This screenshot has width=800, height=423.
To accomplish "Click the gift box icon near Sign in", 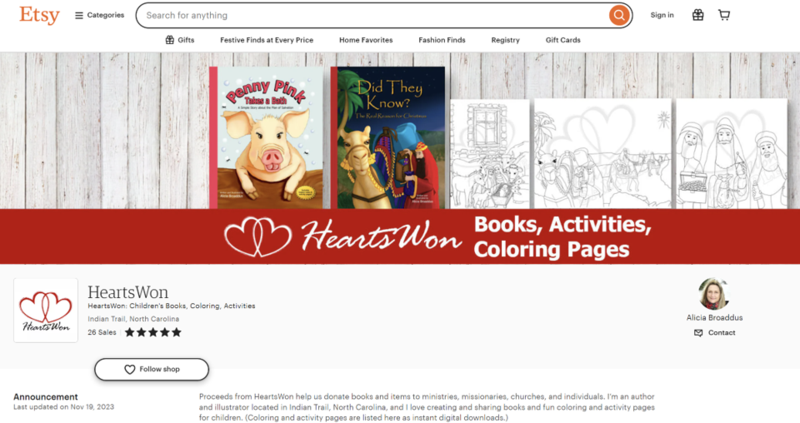I will (x=697, y=15).
